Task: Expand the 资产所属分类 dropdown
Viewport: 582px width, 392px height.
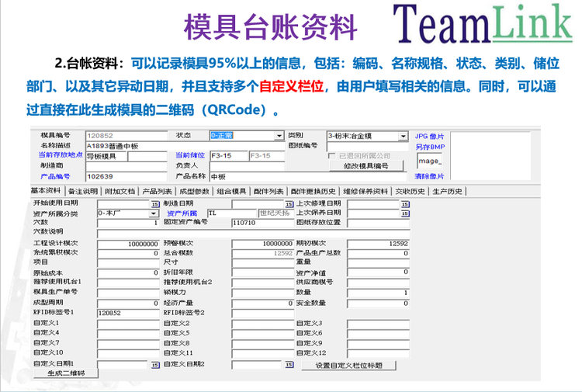Action: 154,213
